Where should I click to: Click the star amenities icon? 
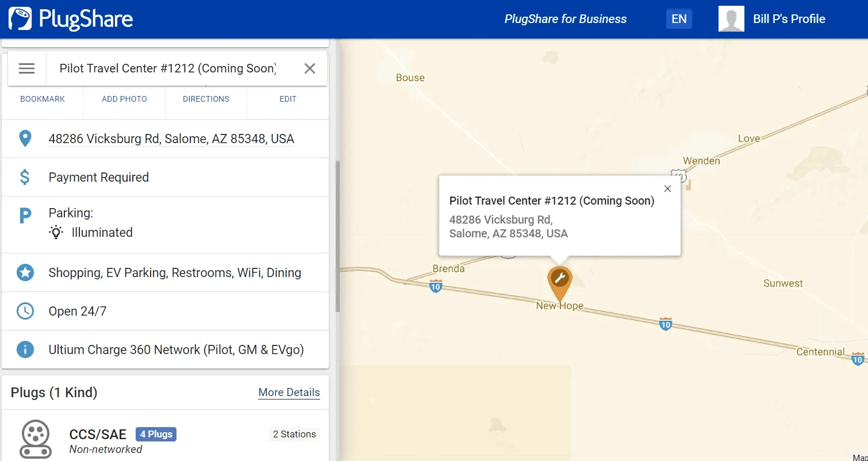[x=25, y=272]
